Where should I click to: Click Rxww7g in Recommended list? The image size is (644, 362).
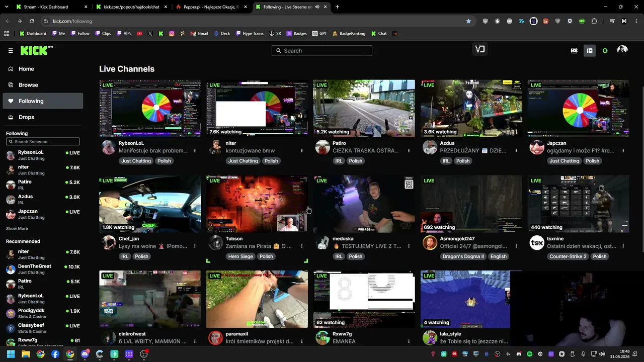(43, 342)
